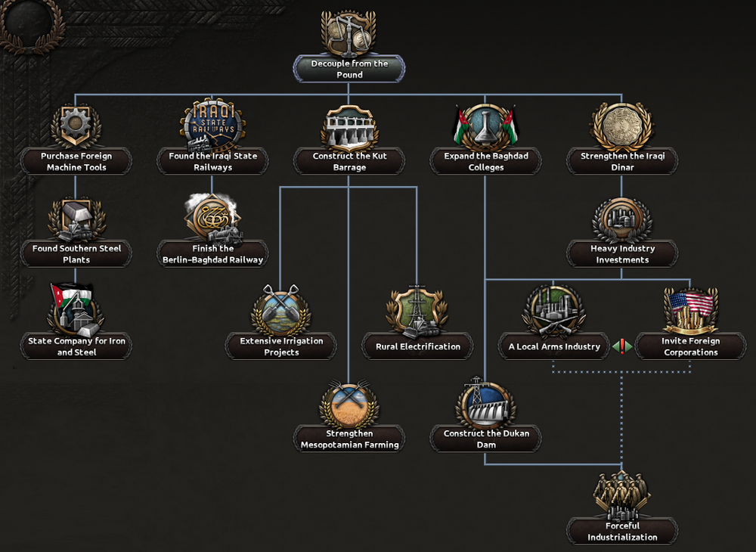The width and height of the screenshot is (756, 552).
Task: Select the Expand the Baghdad Colleges flask icon
Action: click(485, 124)
